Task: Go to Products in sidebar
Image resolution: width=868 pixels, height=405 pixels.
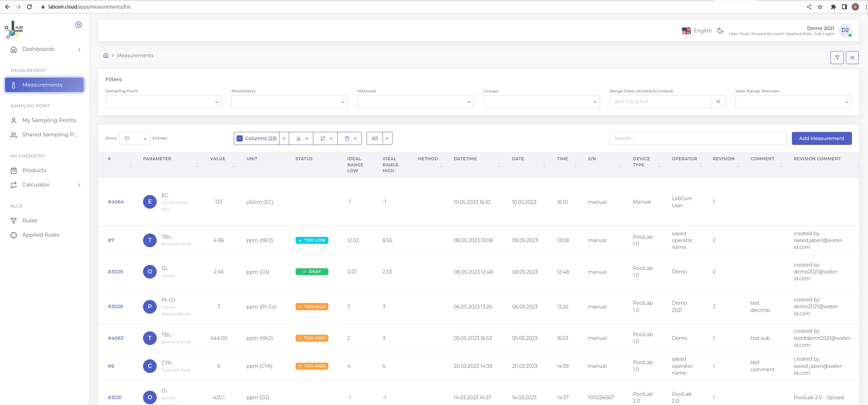Action: (x=44, y=170)
